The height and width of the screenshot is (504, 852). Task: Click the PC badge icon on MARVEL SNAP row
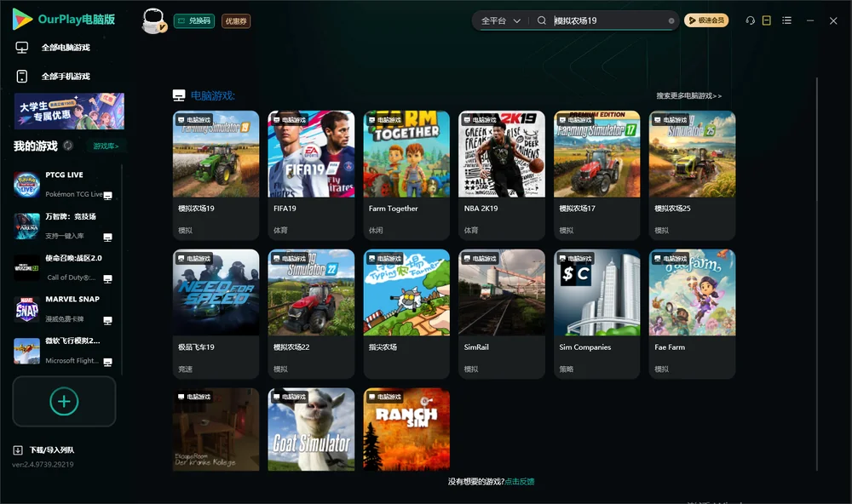(107, 320)
